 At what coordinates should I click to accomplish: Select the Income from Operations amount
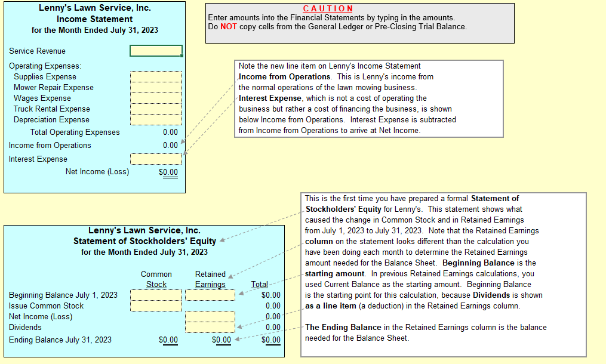[169, 145]
